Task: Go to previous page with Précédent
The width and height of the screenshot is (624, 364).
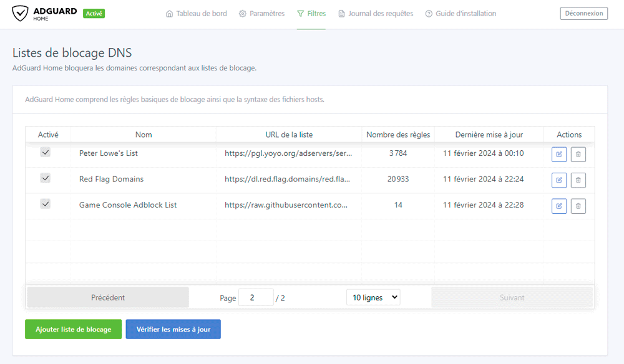Action: point(108,297)
